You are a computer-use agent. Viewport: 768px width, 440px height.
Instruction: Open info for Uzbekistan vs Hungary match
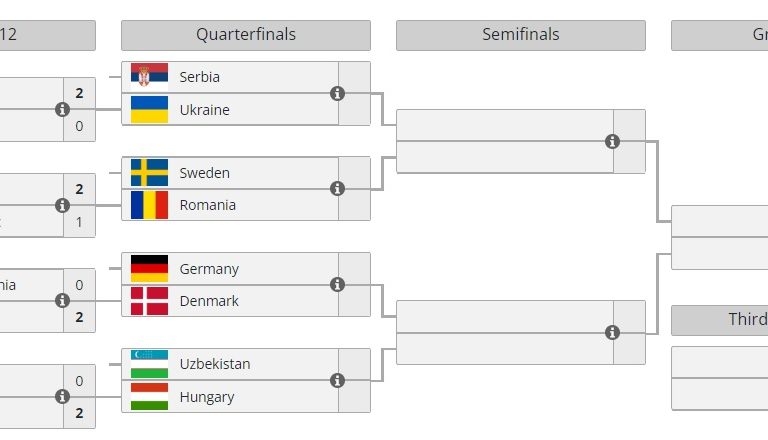coord(337,380)
